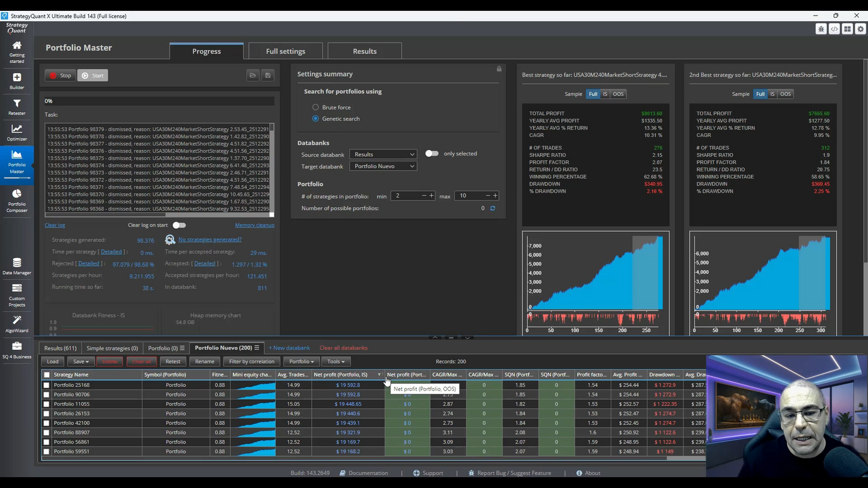Open the Getting started page in sidebar
This screenshot has width=868, height=488.
click(17, 52)
